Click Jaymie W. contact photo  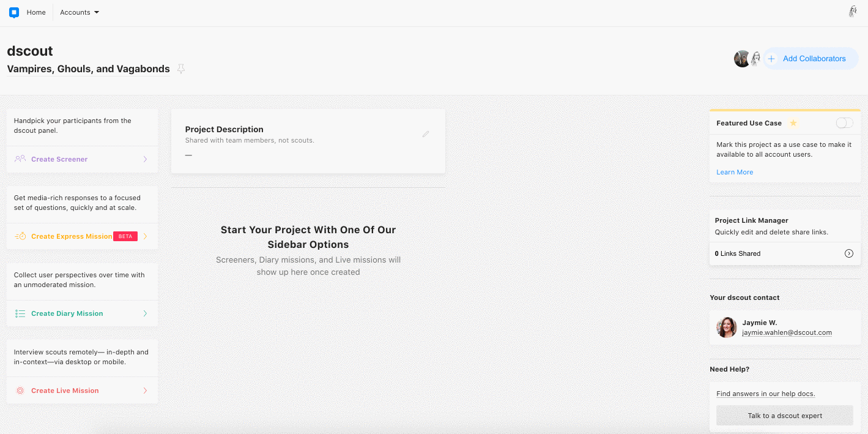coord(726,327)
